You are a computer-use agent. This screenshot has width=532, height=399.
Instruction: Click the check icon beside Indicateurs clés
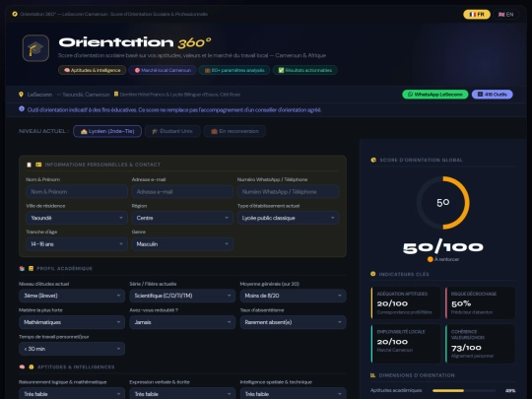click(x=373, y=274)
